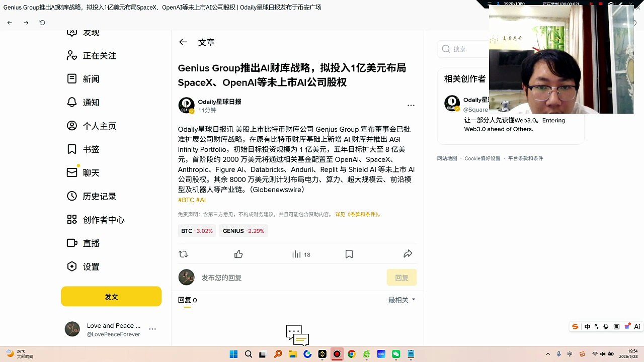Select the 回复 0 replies tab
Image resolution: width=644 pixels, height=362 pixels.
click(x=187, y=300)
